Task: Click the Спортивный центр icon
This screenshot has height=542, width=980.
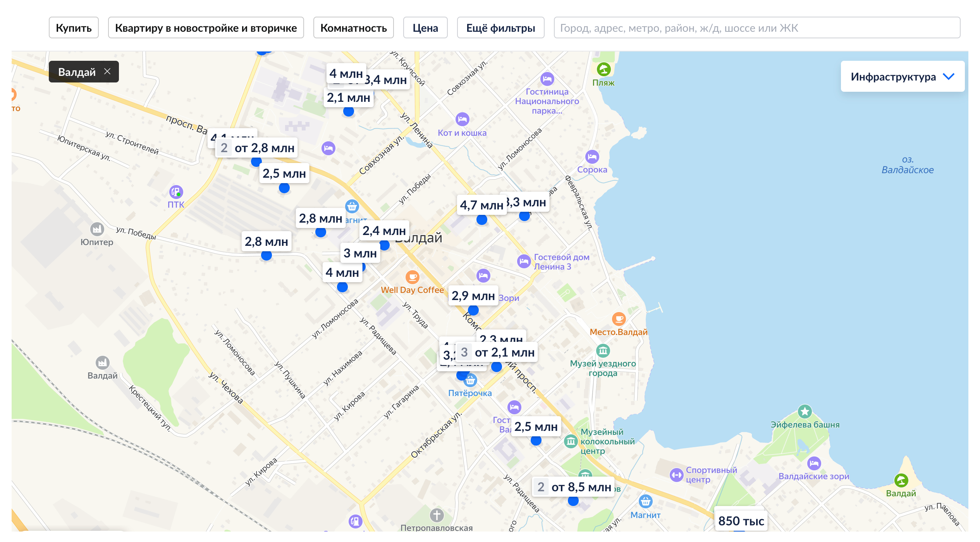Action: [676, 475]
